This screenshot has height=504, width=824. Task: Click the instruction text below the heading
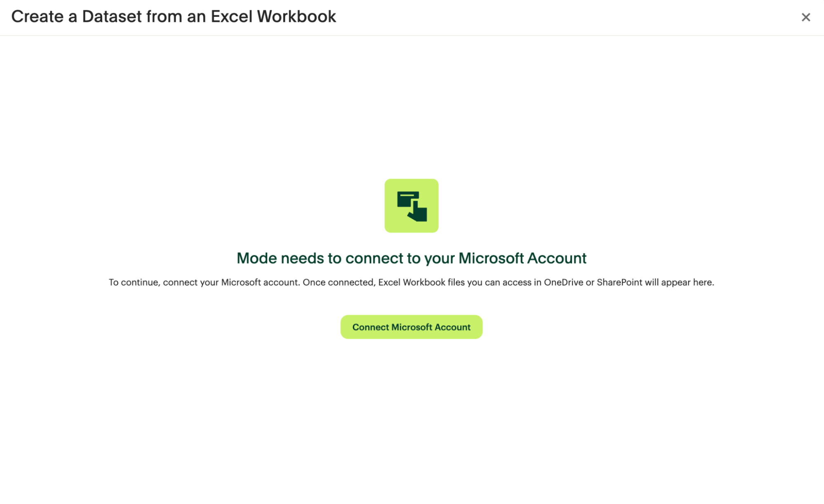pyautogui.click(x=411, y=282)
